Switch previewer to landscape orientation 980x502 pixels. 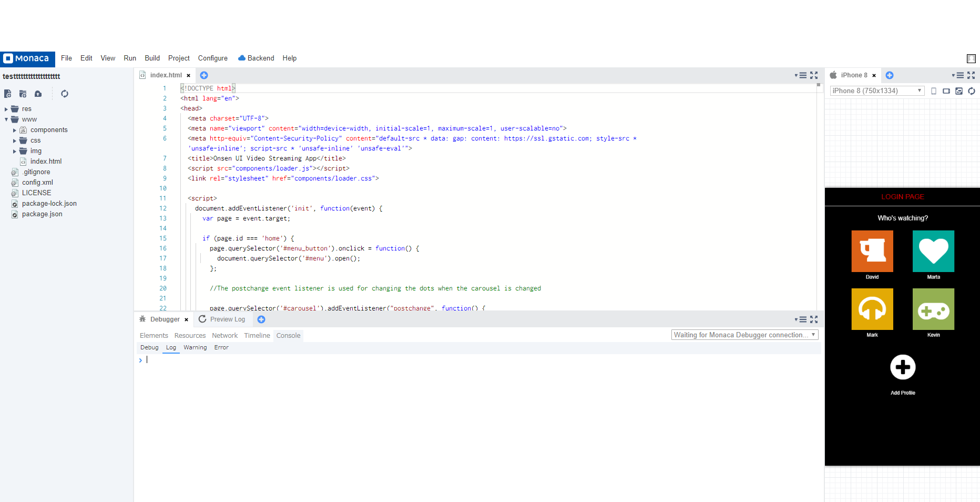(946, 91)
